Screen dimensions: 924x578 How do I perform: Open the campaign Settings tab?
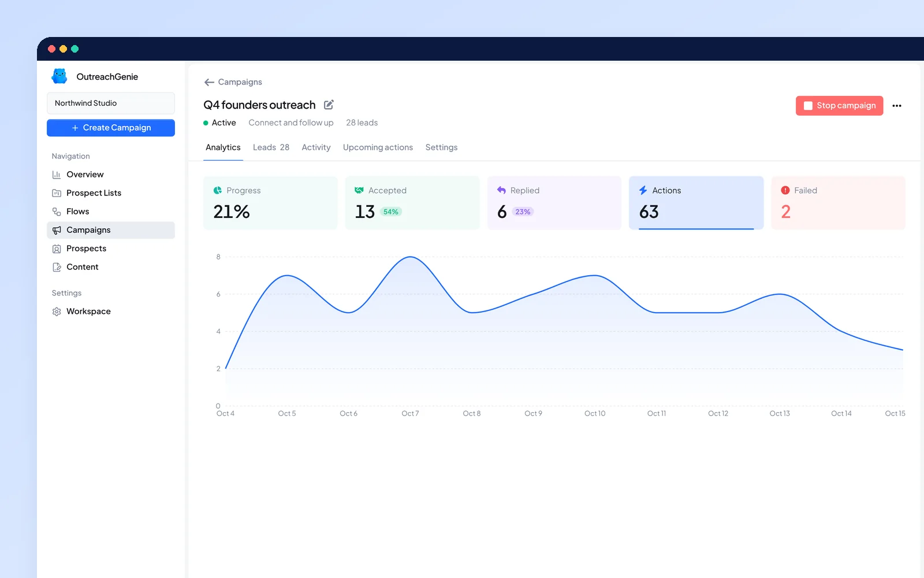coord(441,147)
